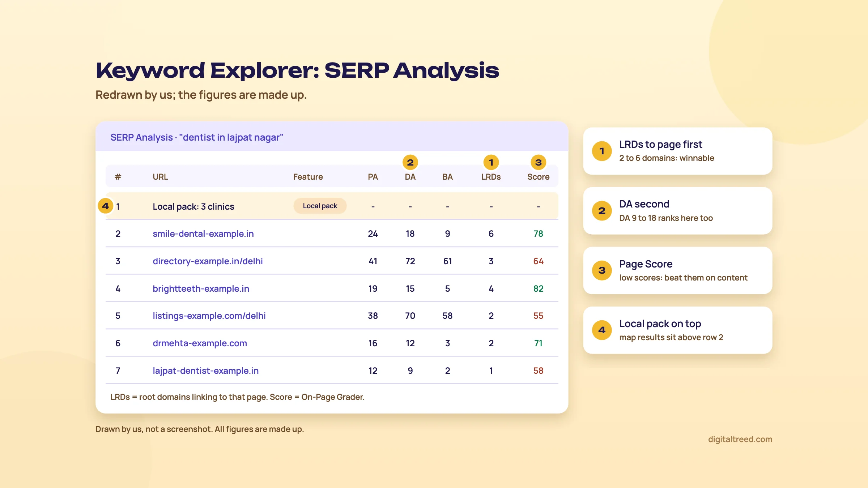
Task: Click score 55 for listings-example.com/delhi
Action: point(538,316)
